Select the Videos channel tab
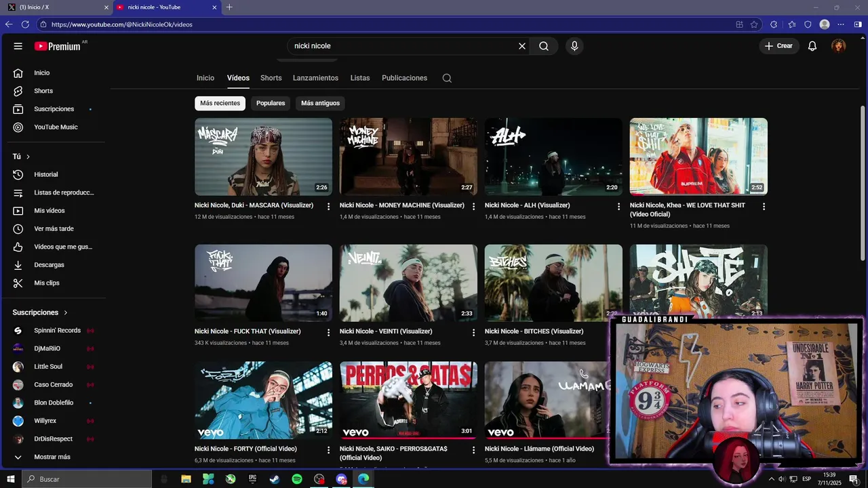The height and width of the screenshot is (488, 868). click(238, 78)
